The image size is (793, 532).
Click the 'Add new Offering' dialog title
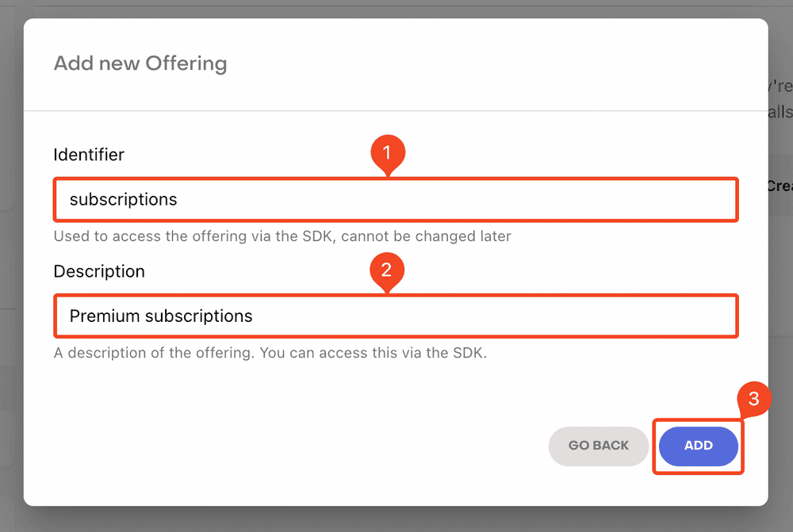[x=140, y=63]
